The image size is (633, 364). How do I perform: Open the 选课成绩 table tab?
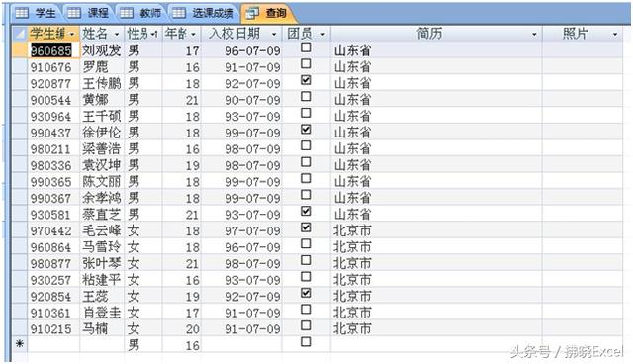[204, 13]
